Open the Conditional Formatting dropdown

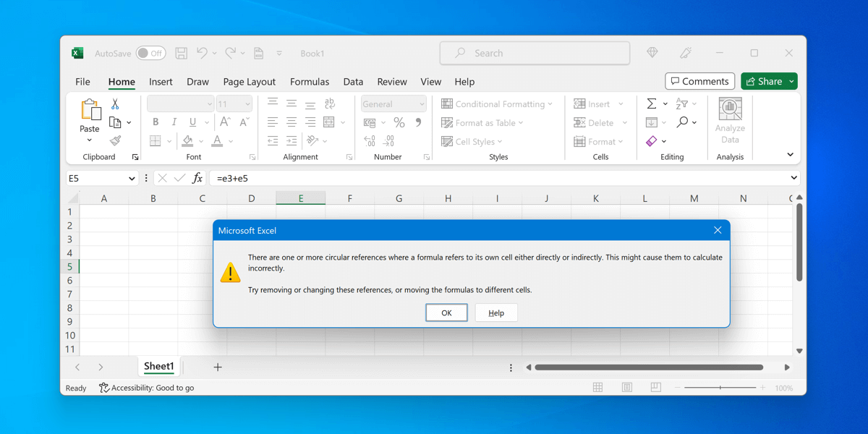[497, 104]
